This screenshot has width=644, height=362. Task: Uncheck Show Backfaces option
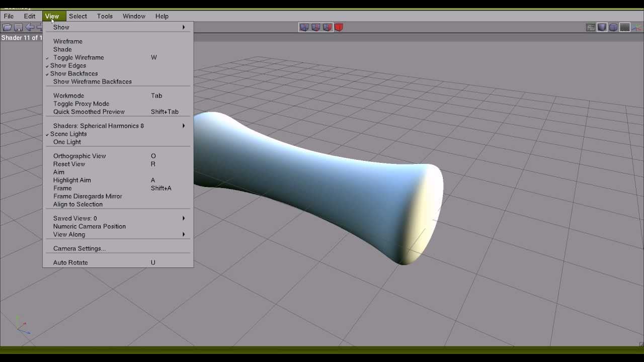point(118,73)
